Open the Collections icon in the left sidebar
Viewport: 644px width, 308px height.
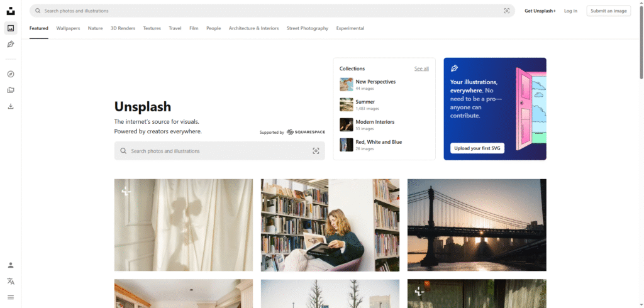(11, 90)
